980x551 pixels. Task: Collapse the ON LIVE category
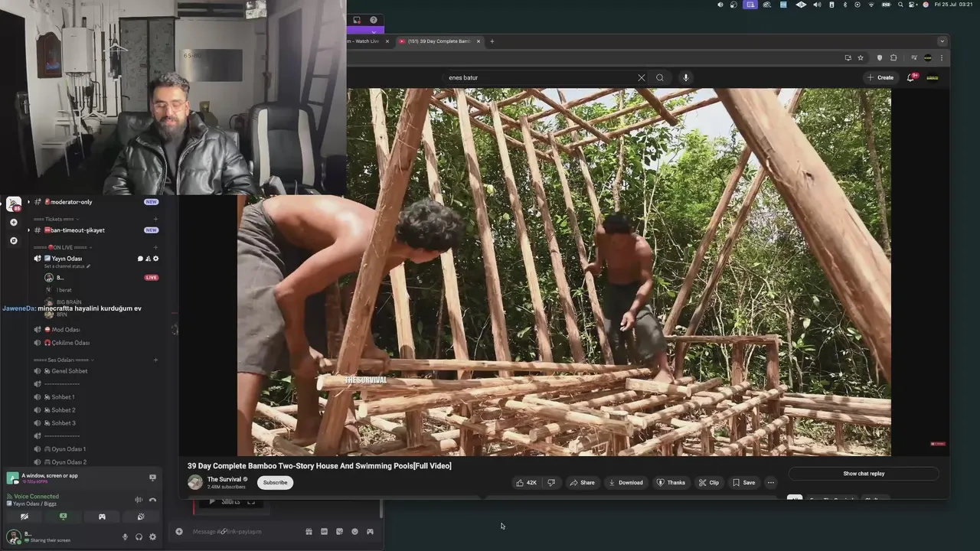coord(63,247)
